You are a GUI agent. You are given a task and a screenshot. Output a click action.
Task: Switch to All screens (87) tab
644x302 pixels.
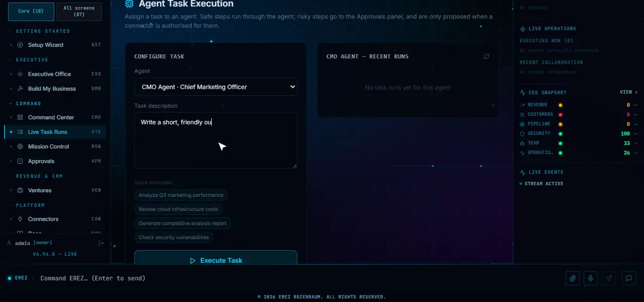(x=79, y=11)
